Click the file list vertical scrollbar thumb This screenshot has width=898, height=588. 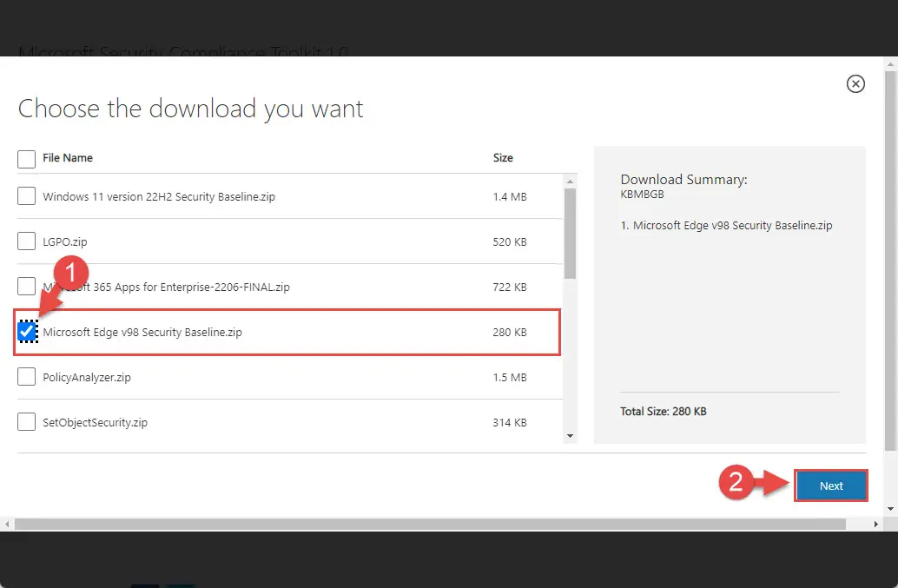click(570, 234)
